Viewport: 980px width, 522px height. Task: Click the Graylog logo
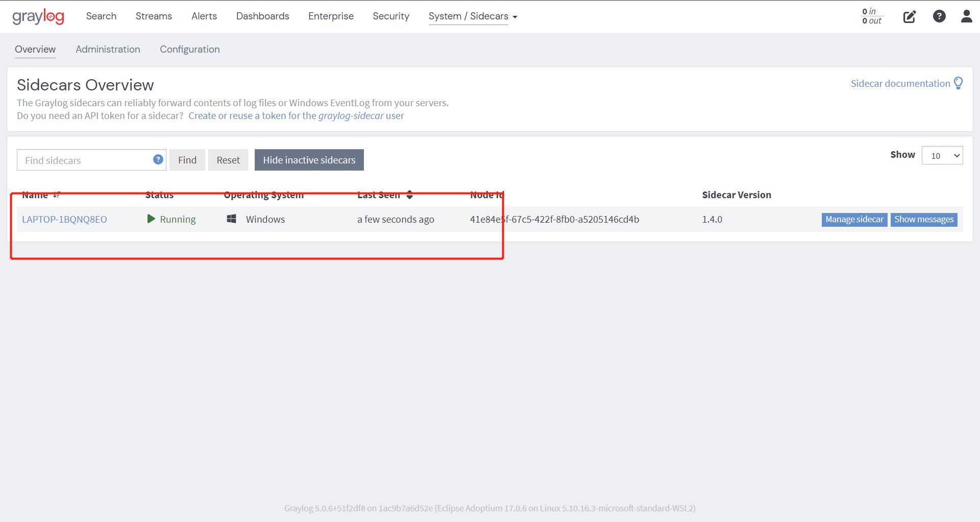[x=38, y=16]
